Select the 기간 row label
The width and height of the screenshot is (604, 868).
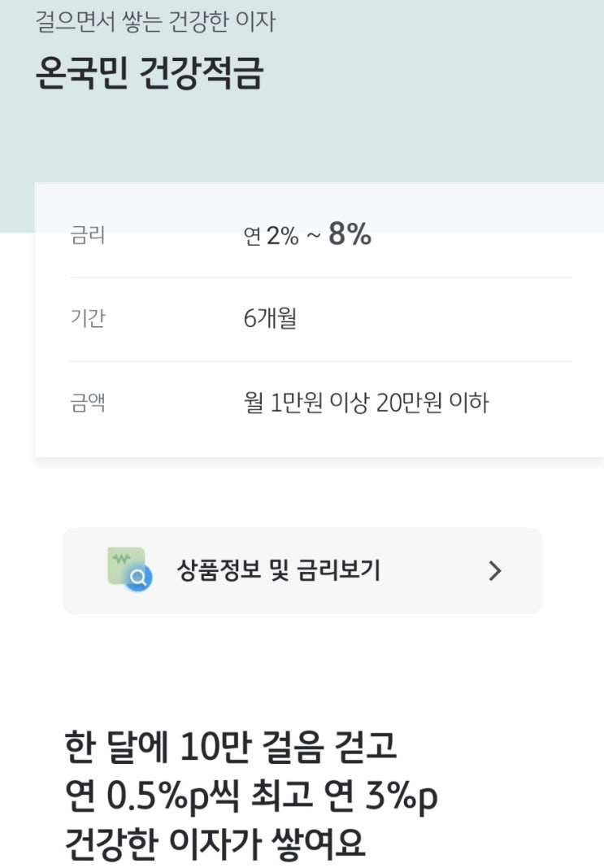coord(88,319)
